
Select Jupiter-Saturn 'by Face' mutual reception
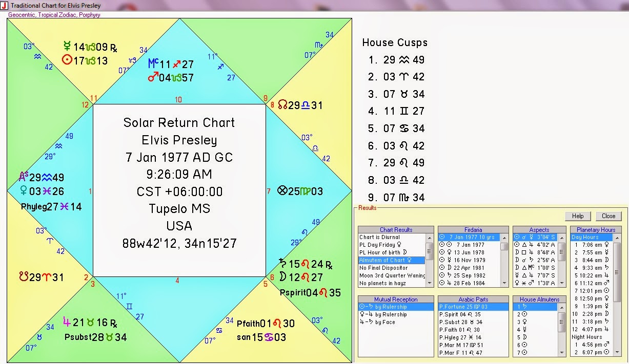click(x=396, y=322)
